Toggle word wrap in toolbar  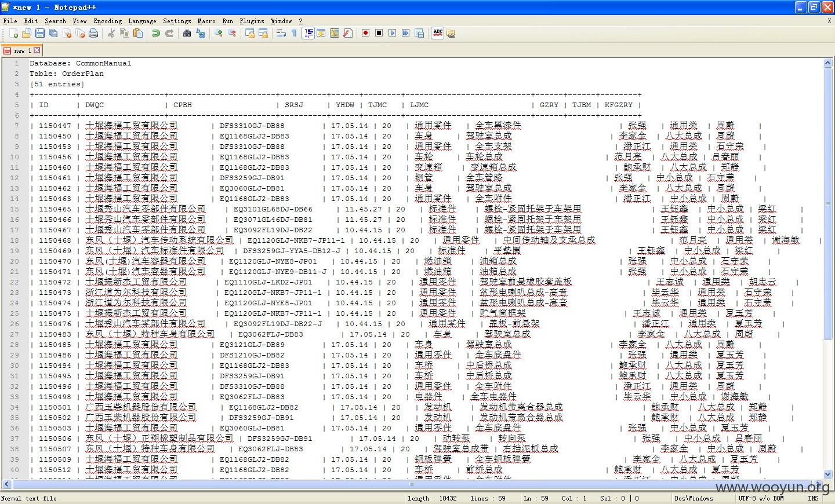coord(281,34)
